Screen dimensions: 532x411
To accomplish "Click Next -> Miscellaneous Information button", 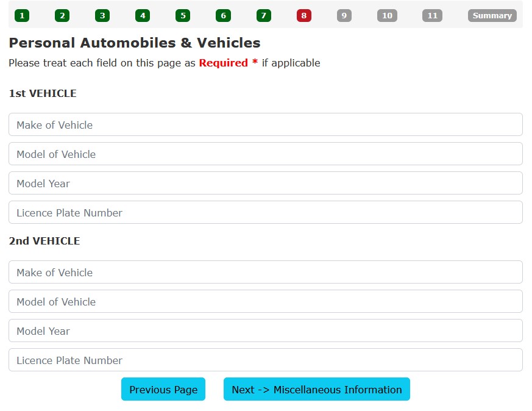I will coord(316,389).
